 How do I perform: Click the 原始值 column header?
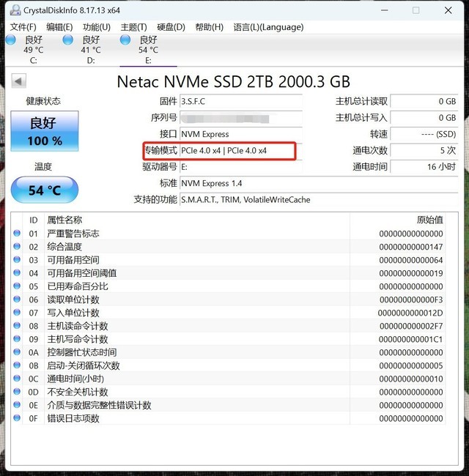[x=429, y=220]
